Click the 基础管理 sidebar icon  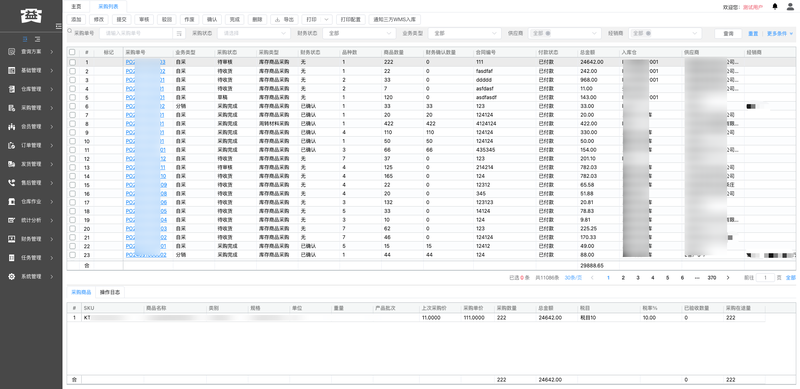pos(12,70)
